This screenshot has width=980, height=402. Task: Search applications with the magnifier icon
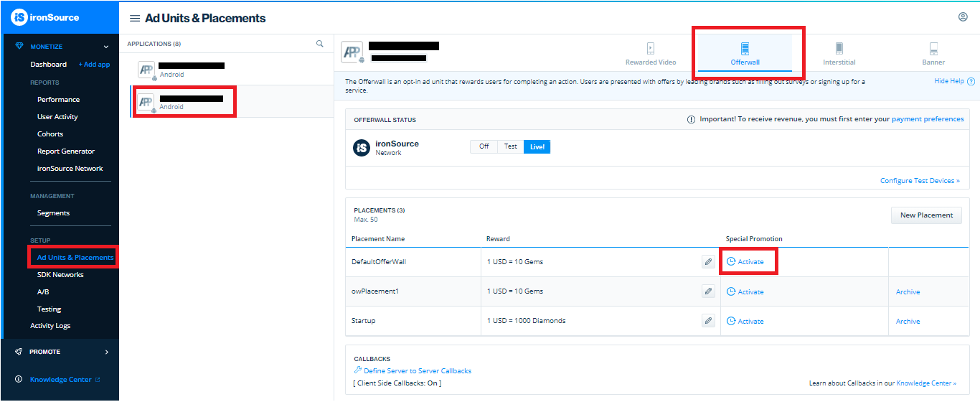tap(320, 44)
